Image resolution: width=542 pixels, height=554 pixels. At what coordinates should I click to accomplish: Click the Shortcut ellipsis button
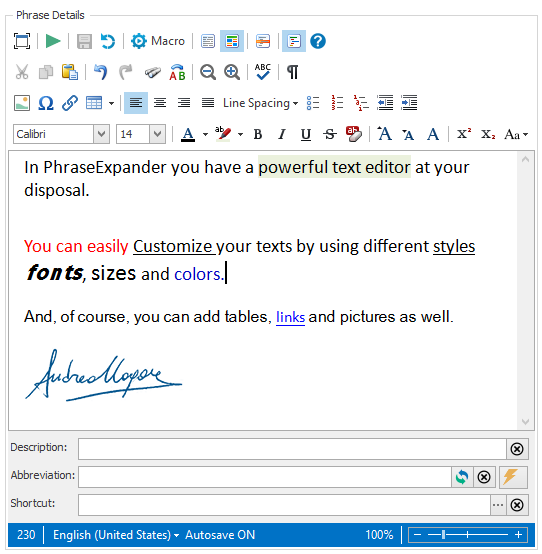click(x=498, y=505)
